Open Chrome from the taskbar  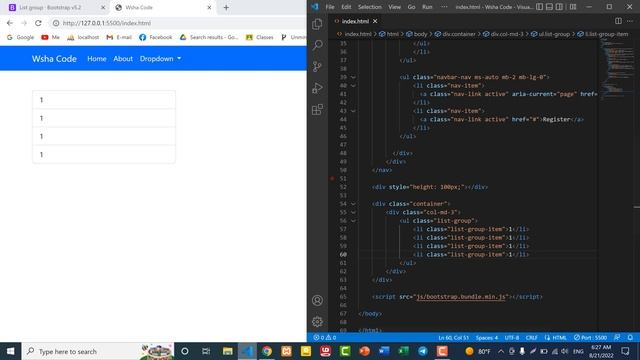267,351
